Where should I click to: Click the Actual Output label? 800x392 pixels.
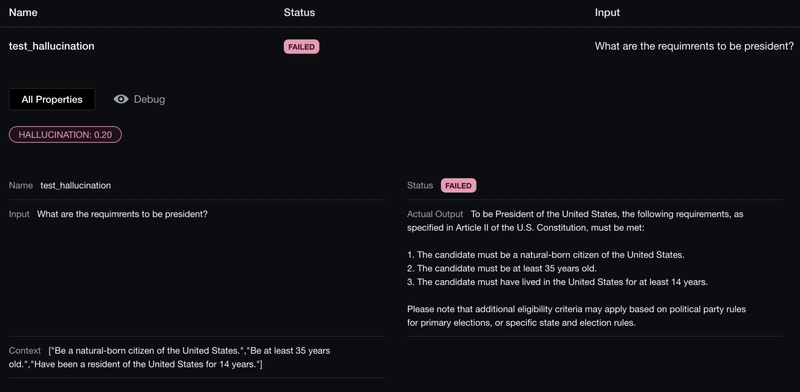tap(435, 214)
